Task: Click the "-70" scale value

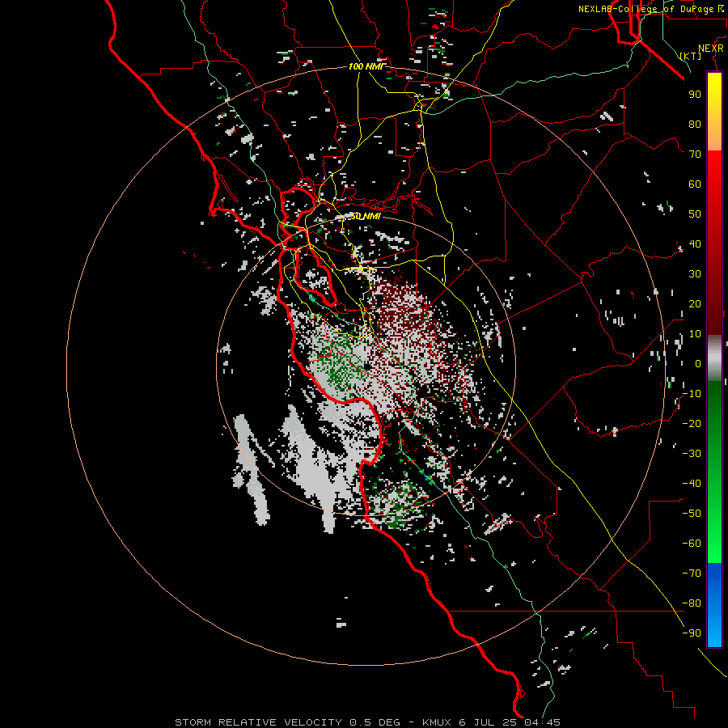Action: [692, 574]
